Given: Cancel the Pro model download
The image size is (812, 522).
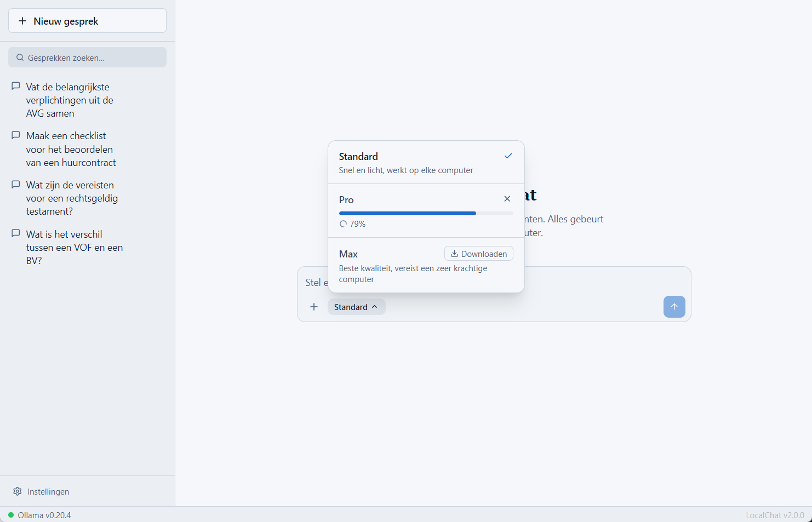Looking at the screenshot, I should (x=507, y=199).
